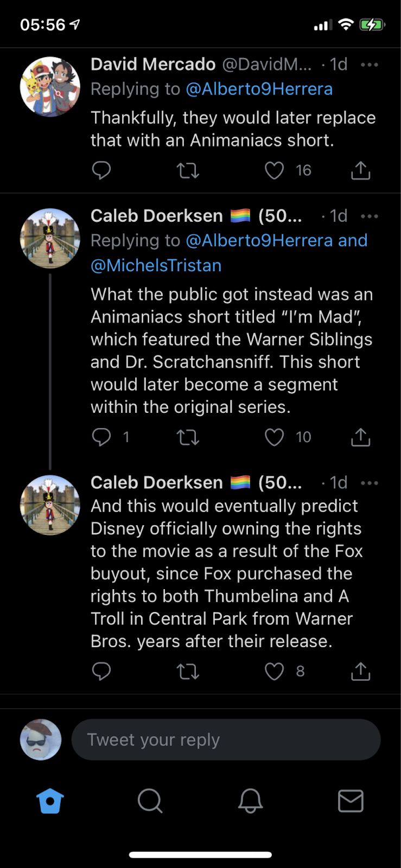This screenshot has height=868, width=401.
Task: Open more options for David Mercado's tweet
Action: 370,65
